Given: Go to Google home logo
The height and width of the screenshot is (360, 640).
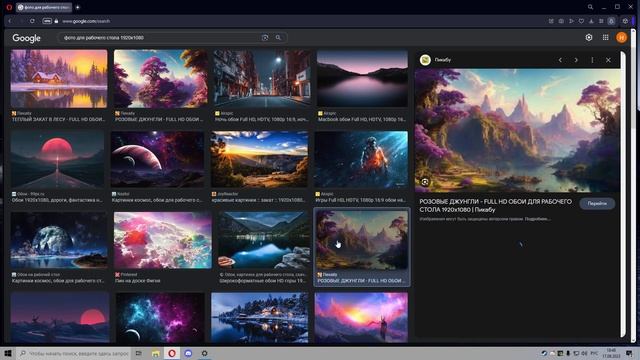Looking at the screenshot, I should coord(27,38).
